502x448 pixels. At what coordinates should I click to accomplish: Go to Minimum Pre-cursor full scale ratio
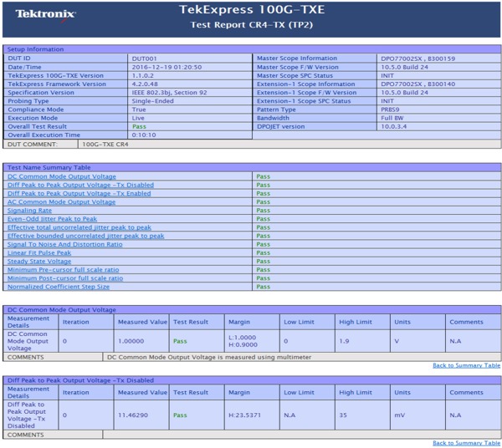[x=63, y=270]
